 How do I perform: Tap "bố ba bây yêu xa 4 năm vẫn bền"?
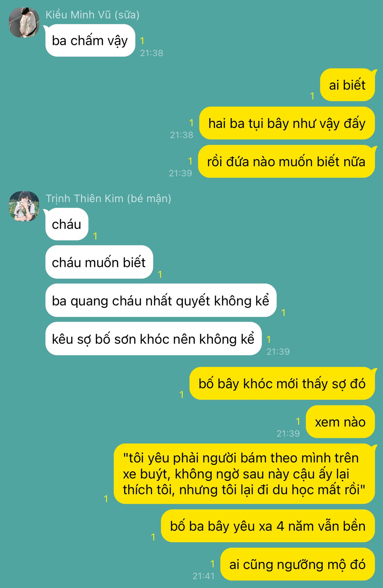pos(268,526)
